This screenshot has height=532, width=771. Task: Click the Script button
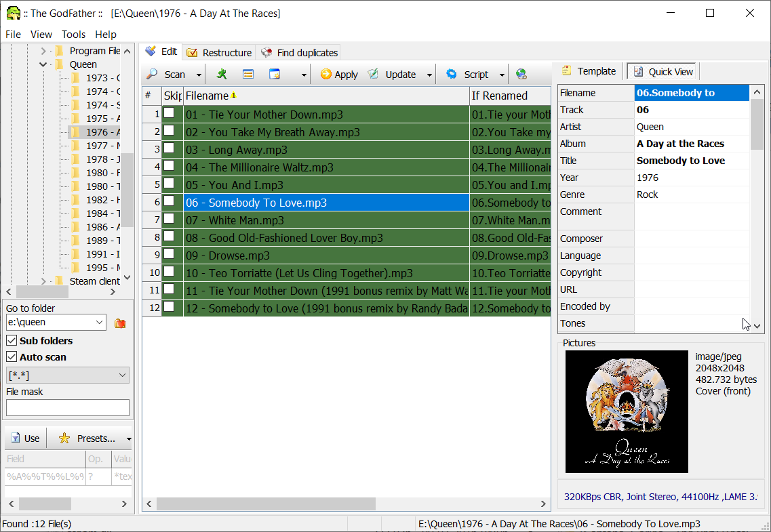[467, 74]
